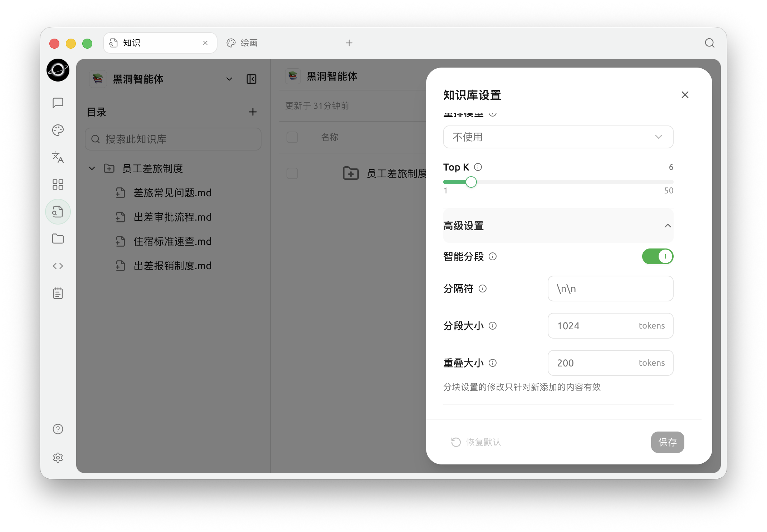
Task: Collapse the directory sidebar panel
Action: (x=251, y=79)
